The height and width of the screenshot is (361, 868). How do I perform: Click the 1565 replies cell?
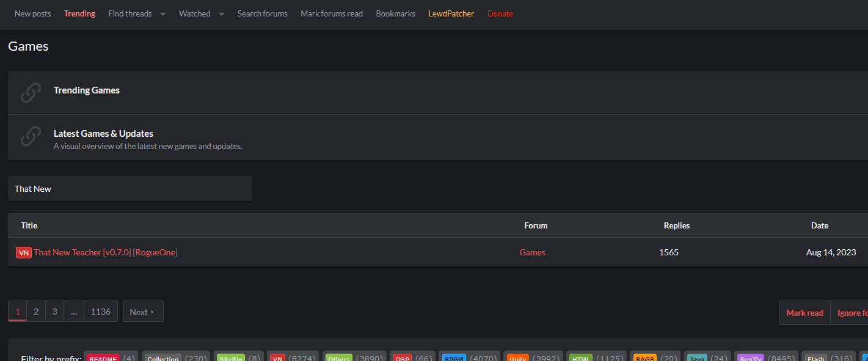tap(669, 252)
